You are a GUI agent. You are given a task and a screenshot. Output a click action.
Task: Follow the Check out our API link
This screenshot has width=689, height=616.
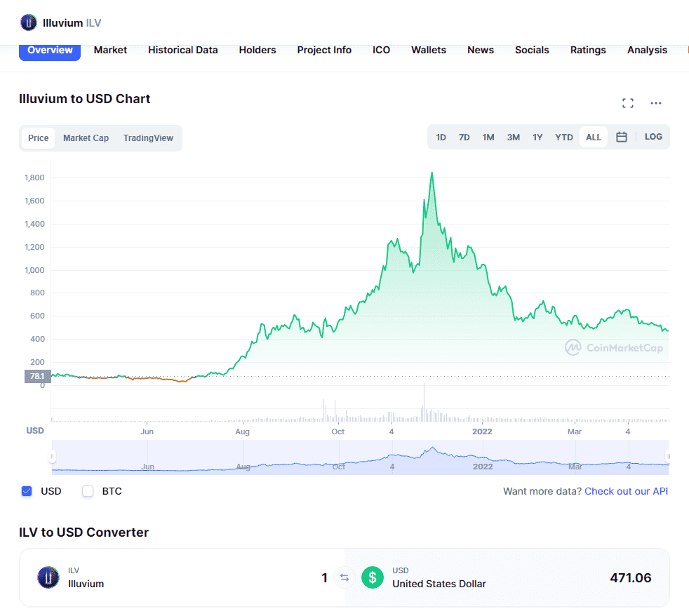[626, 491]
